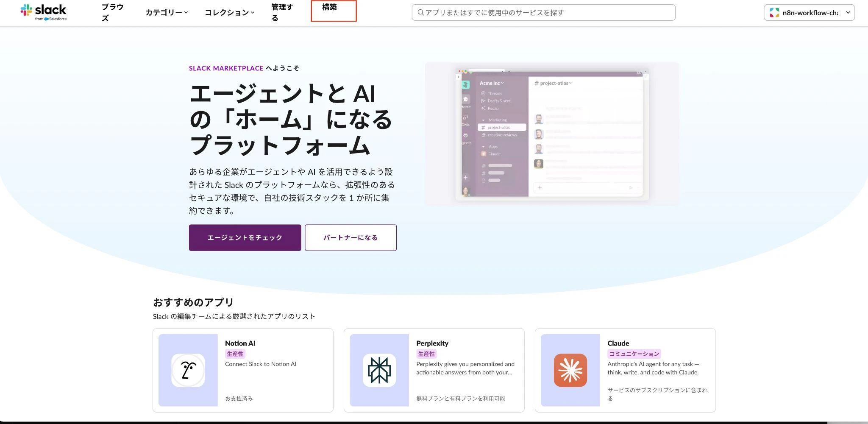Click the search magnifier icon

pos(420,13)
